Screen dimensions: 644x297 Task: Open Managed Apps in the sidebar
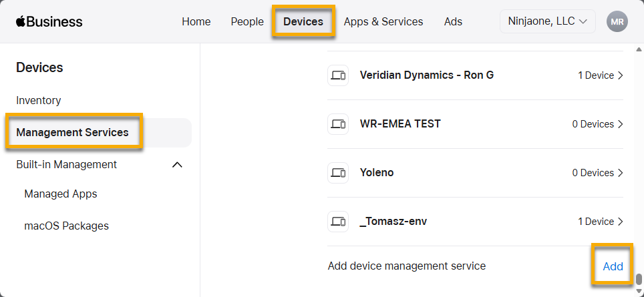pyautogui.click(x=61, y=194)
